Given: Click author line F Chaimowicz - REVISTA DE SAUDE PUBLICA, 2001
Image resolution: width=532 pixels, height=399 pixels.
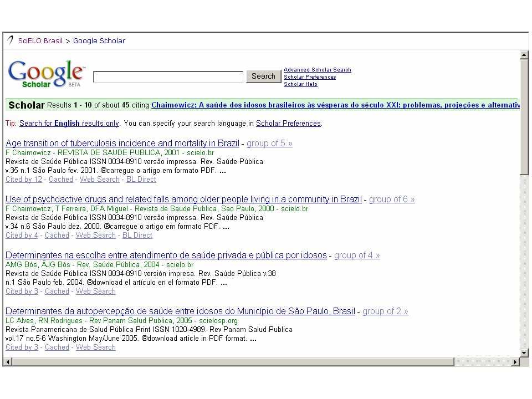Looking at the screenshot, I should 110,153.
